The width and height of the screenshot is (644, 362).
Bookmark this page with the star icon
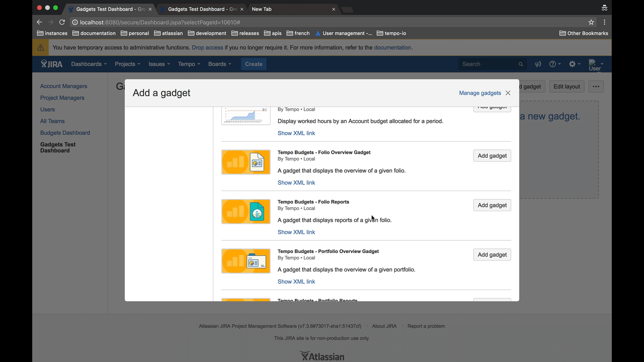click(591, 22)
